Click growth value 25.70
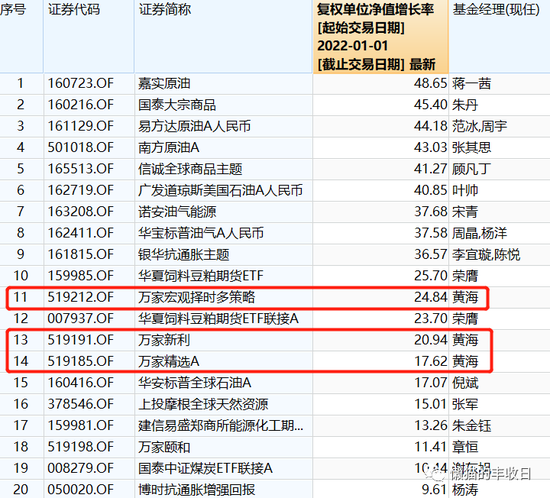Screen dimensions: 550x498 tap(430, 276)
